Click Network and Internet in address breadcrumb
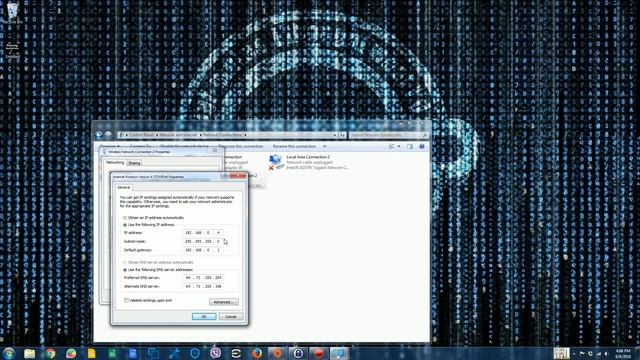 coord(178,135)
